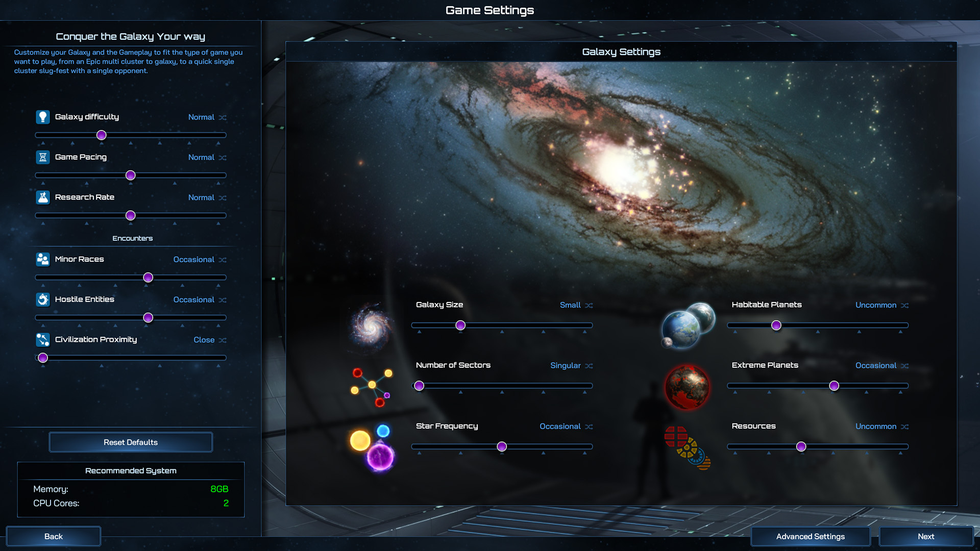Select the sector network icon near Number of Sectors

tap(372, 386)
